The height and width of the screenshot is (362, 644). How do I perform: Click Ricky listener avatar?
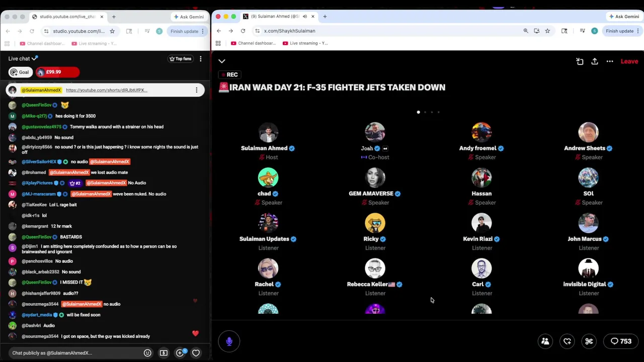click(x=375, y=223)
